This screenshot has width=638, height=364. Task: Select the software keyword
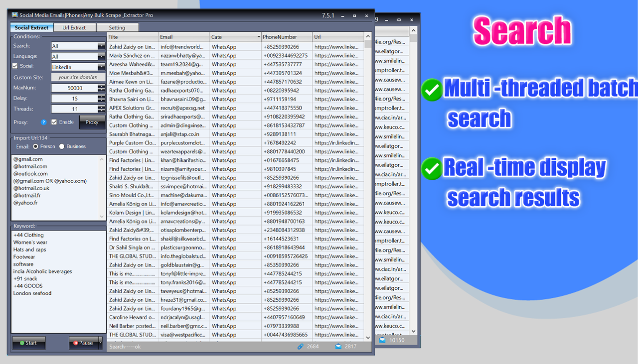pyautogui.click(x=23, y=264)
